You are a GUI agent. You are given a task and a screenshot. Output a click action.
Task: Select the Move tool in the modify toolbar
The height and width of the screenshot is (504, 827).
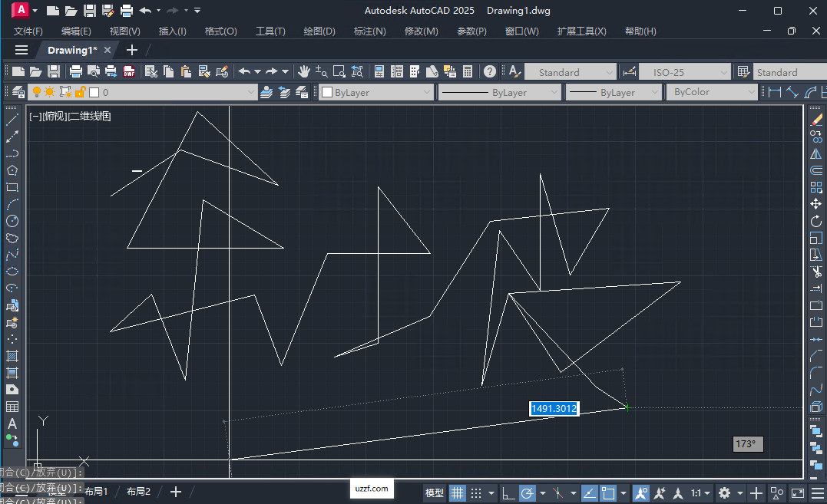[816, 205]
